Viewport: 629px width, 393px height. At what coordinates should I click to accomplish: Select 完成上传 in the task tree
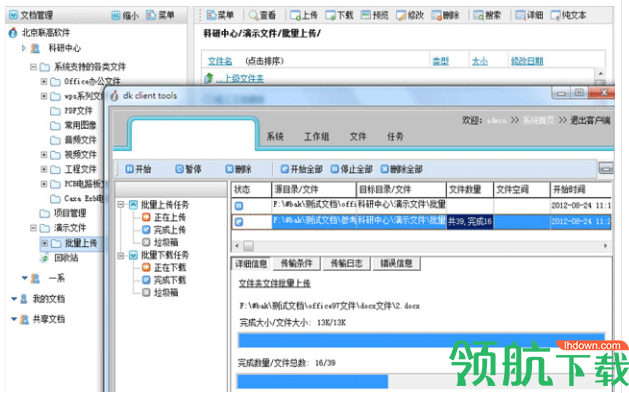coord(170,230)
